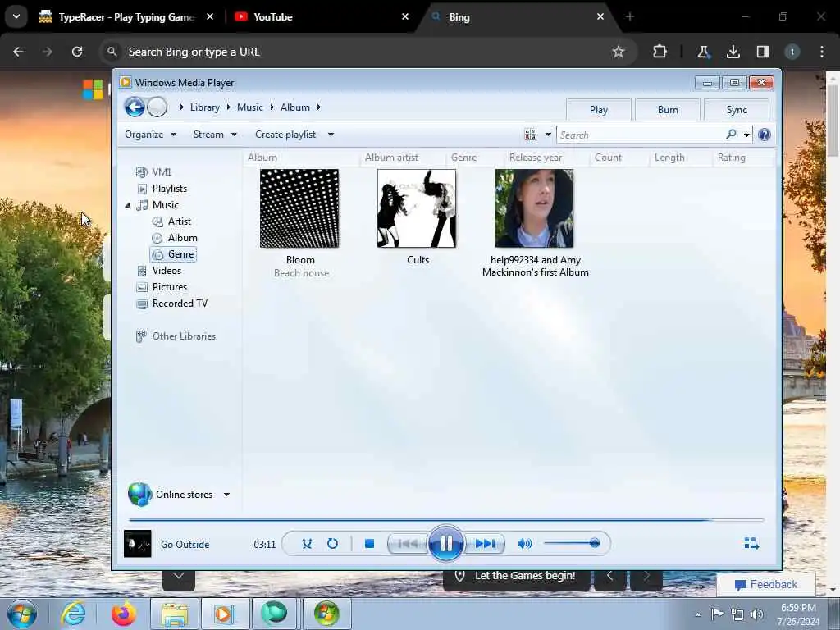This screenshot has height=630, width=840.
Task: Open the browser three-dot menu
Action: 822,52
